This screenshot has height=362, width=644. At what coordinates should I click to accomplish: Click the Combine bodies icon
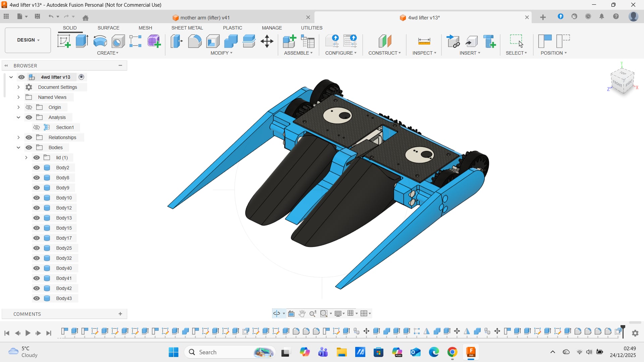pyautogui.click(x=231, y=41)
